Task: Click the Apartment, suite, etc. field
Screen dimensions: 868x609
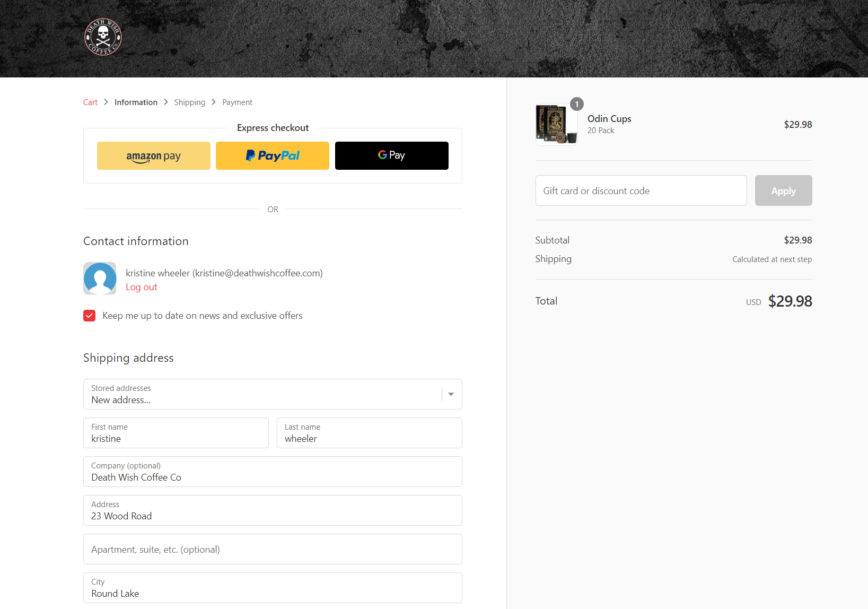Action: [273, 549]
